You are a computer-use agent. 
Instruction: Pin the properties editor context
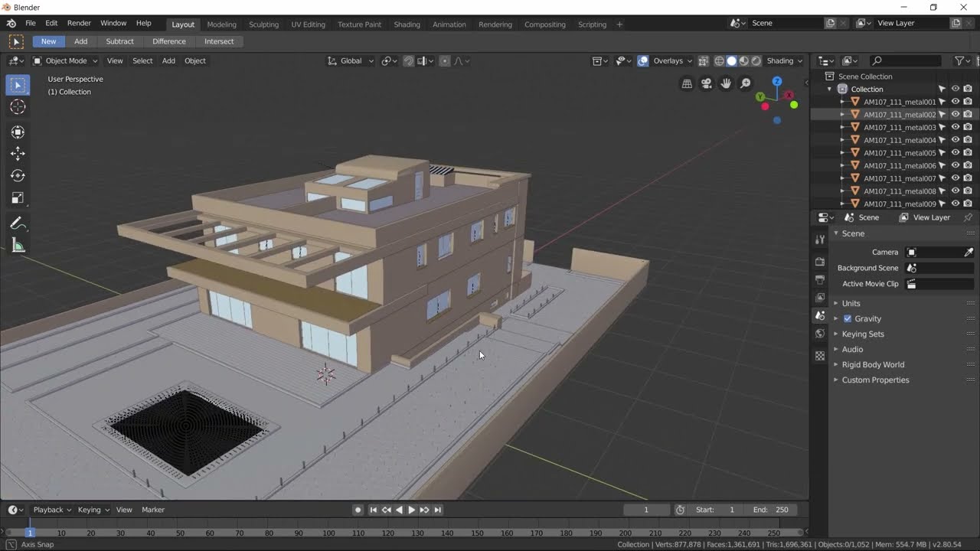point(968,217)
